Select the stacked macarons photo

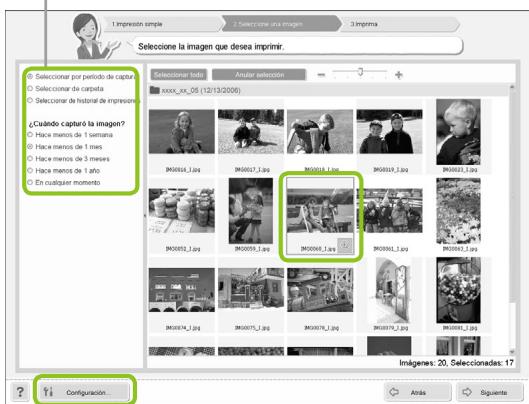182,211
